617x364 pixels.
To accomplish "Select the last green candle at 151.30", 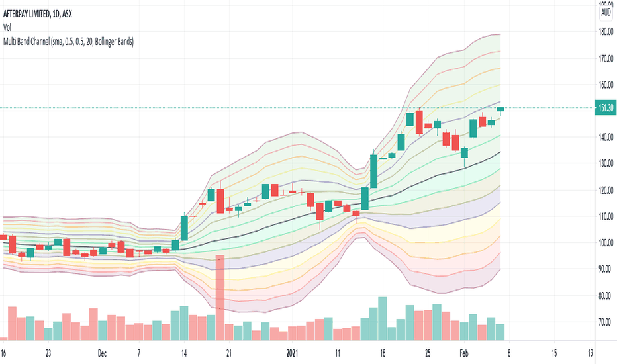I will (x=500, y=109).
